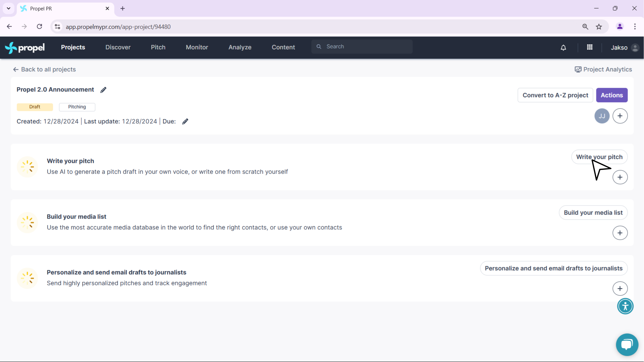Click Personalize and send email drafts heading

coord(116,272)
